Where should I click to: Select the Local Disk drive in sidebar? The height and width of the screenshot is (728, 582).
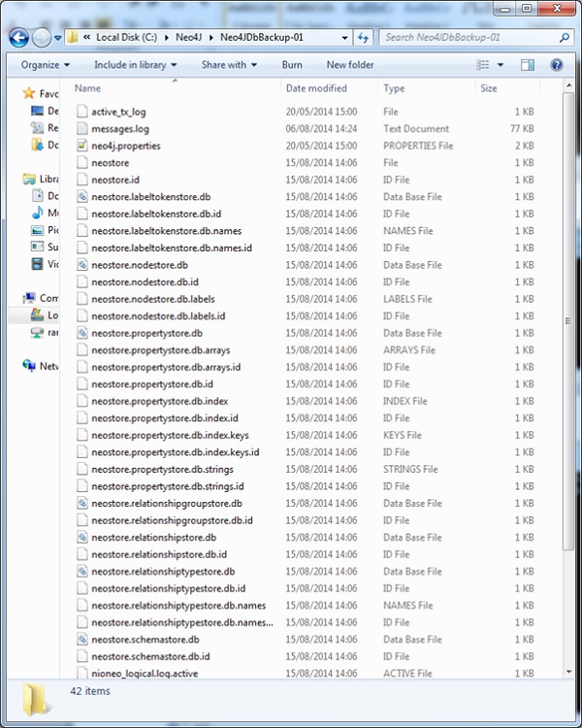pos(44,314)
